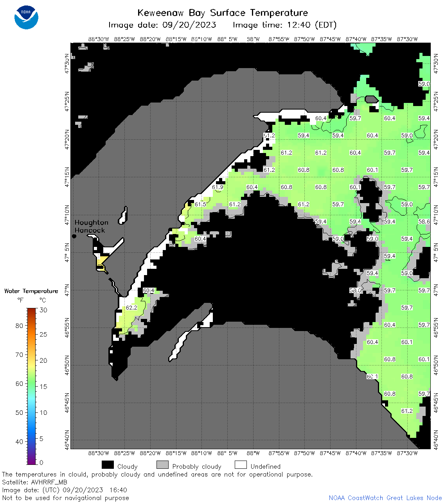Click the not for operational purpose disclaimer line
446x504 pixels.
click(x=157, y=474)
